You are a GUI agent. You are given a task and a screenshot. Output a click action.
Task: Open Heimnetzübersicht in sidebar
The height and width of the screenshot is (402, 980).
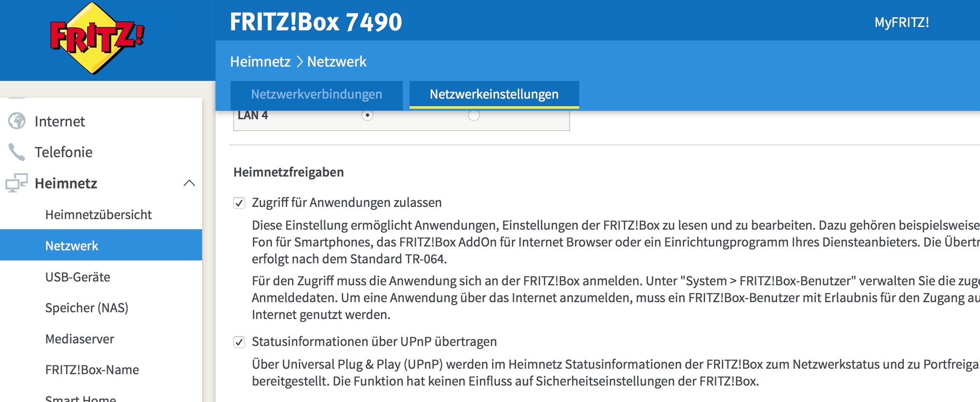coord(99,214)
